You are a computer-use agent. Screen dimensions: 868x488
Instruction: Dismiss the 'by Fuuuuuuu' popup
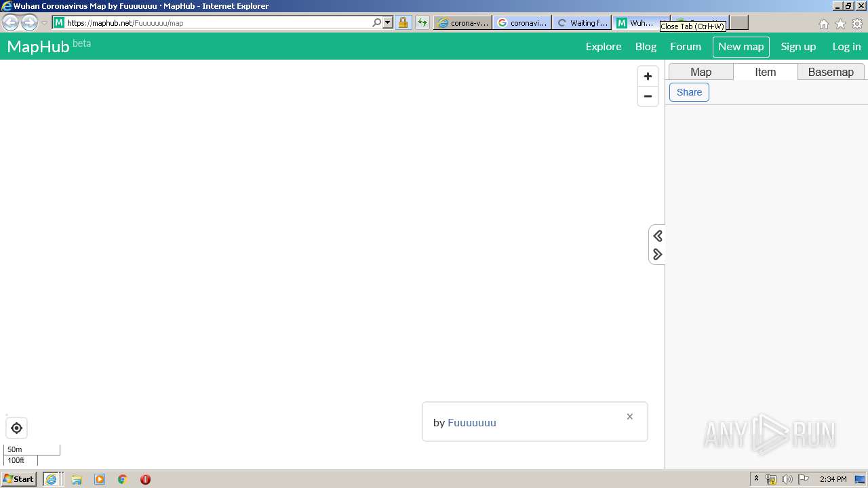pyautogui.click(x=629, y=417)
